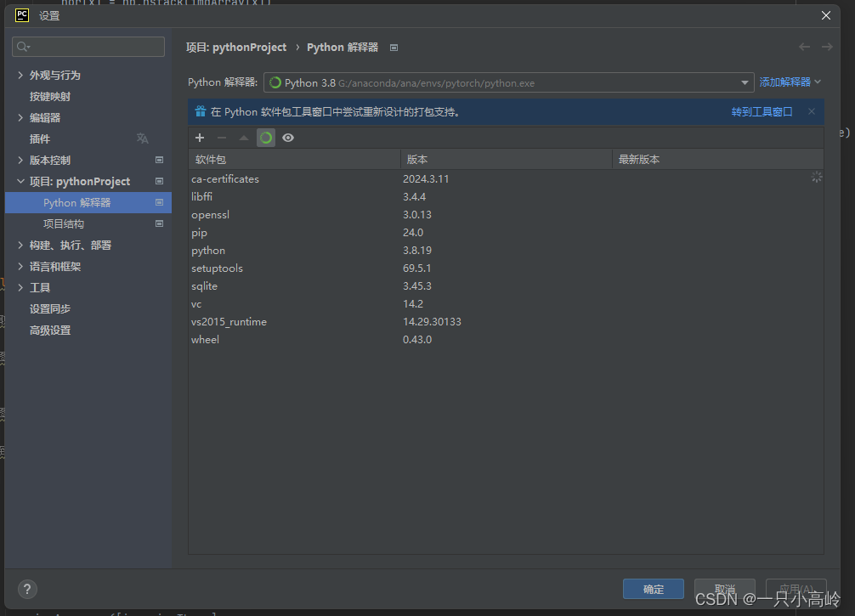Viewport: 855px width, 616px height.
Task: Expand the 工具 section
Action: (20, 287)
